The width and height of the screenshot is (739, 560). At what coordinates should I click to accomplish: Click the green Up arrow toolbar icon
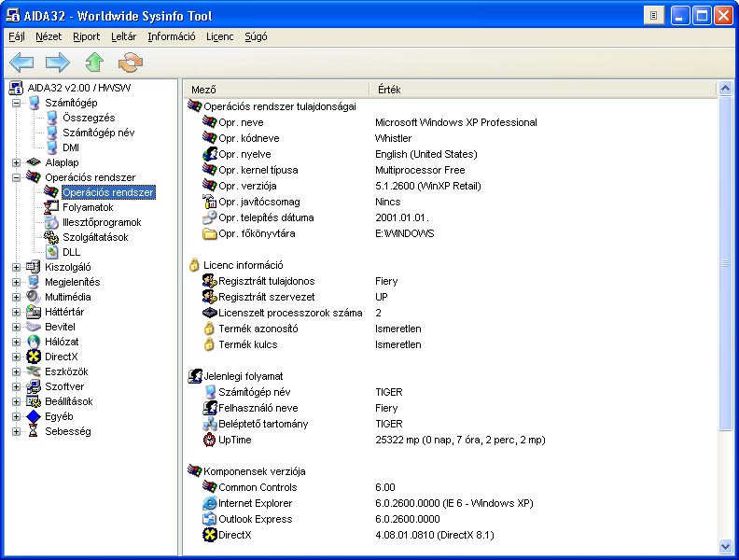[94, 62]
